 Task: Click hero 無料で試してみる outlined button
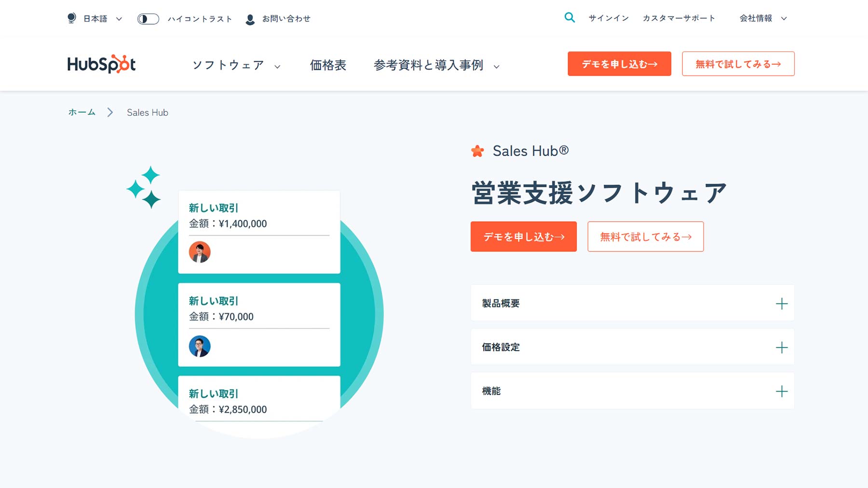point(645,237)
